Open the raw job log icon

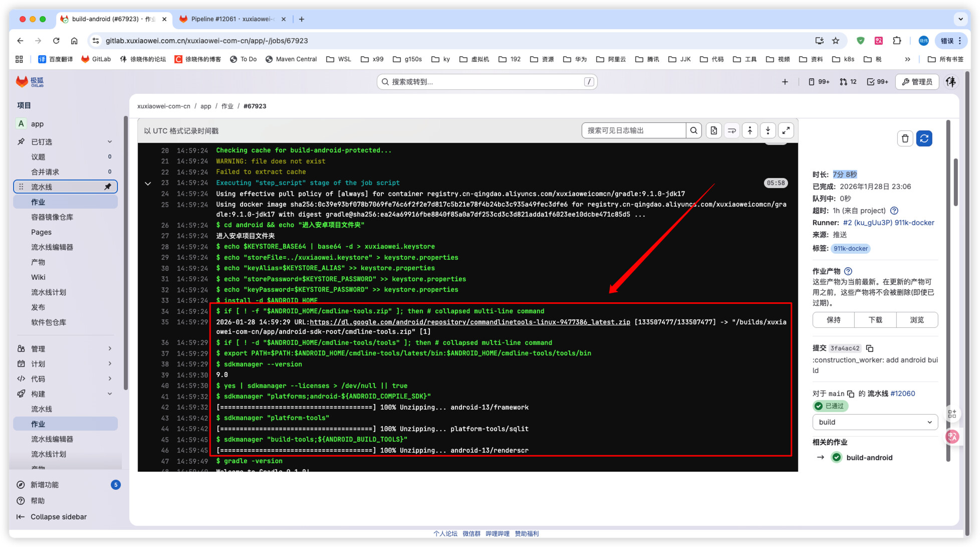(713, 131)
